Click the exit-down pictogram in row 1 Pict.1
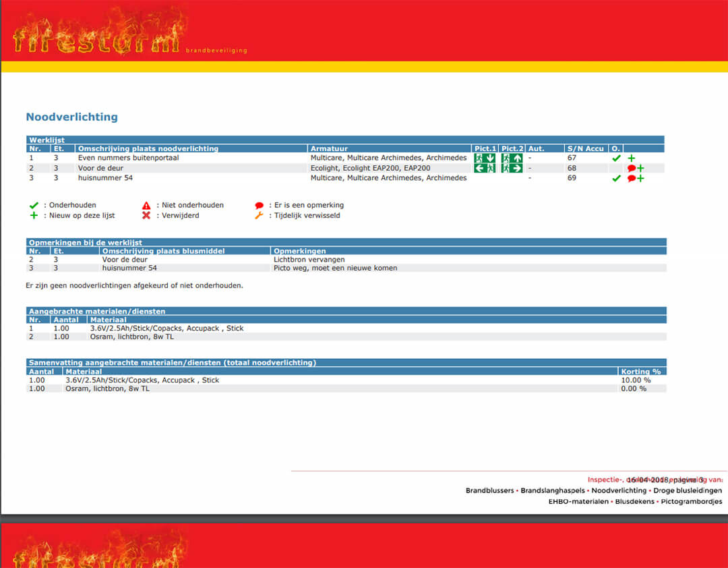The height and width of the screenshot is (568, 728). tap(485, 158)
